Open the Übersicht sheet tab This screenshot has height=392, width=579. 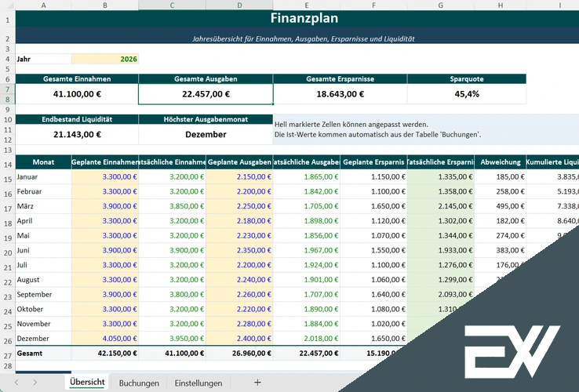click(87, 382)
